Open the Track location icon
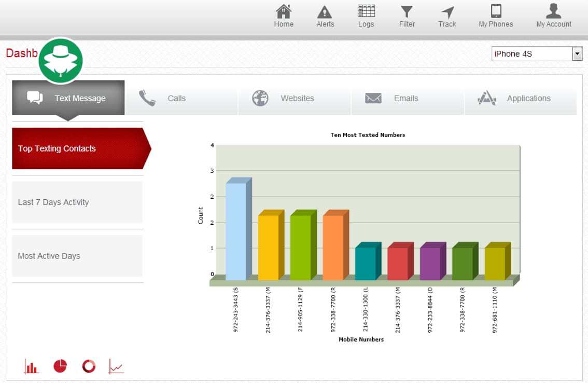 click(447, 12)
